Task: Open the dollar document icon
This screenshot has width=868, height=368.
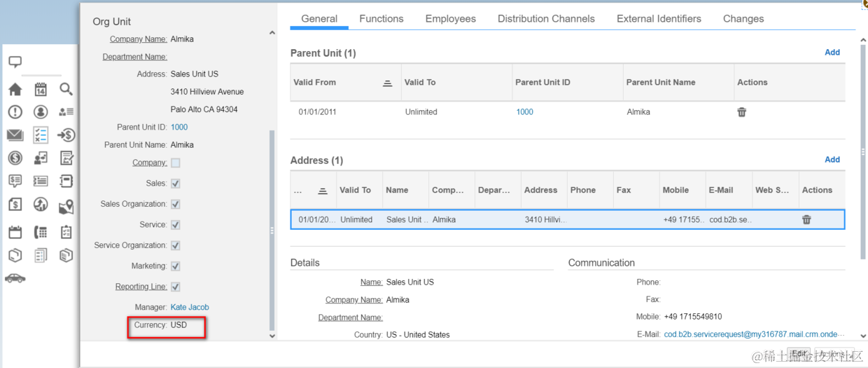Action: point(15,205)
